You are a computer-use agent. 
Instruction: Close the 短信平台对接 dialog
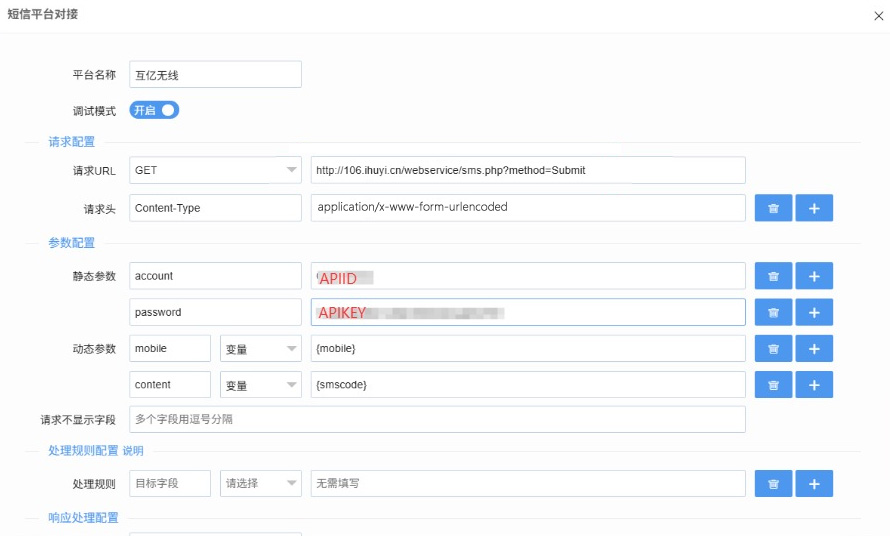(x=878, y=15)
